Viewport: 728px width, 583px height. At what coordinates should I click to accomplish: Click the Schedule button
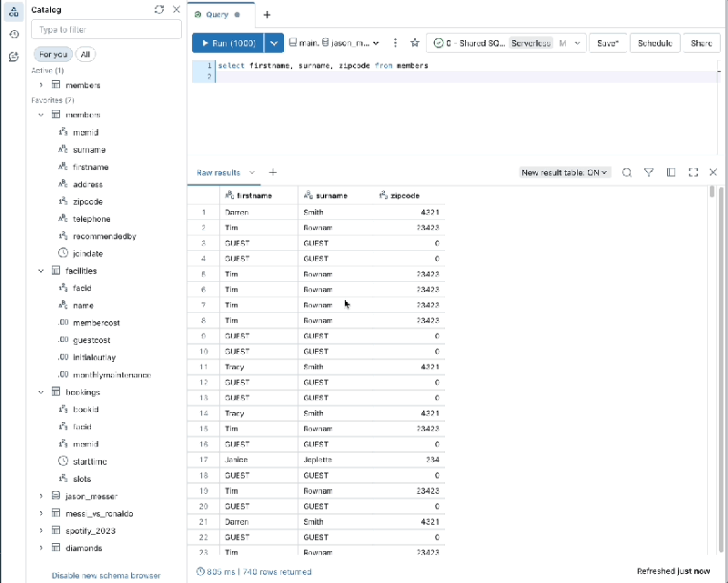click(x=652, y=42)
